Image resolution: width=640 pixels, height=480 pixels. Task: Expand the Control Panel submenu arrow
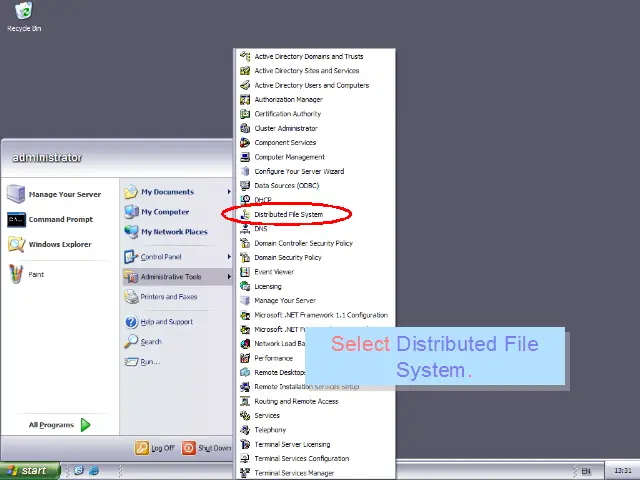(x=229, y=257)
